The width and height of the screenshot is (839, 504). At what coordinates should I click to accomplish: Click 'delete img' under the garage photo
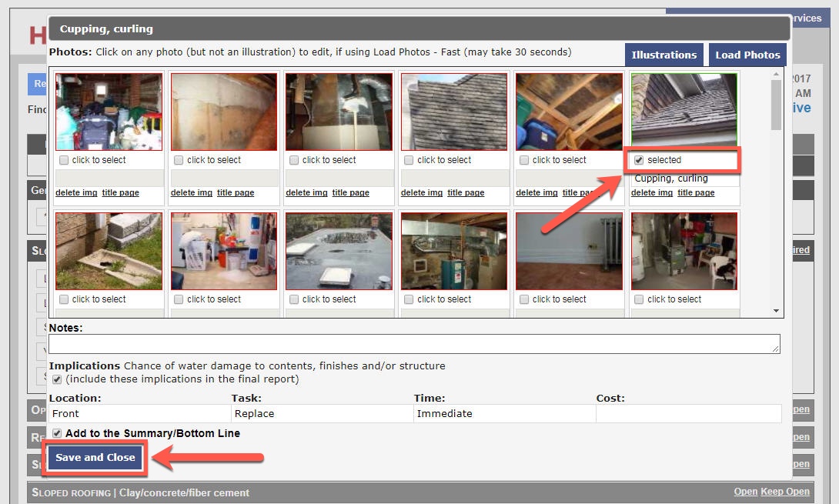tap(76, 192)
